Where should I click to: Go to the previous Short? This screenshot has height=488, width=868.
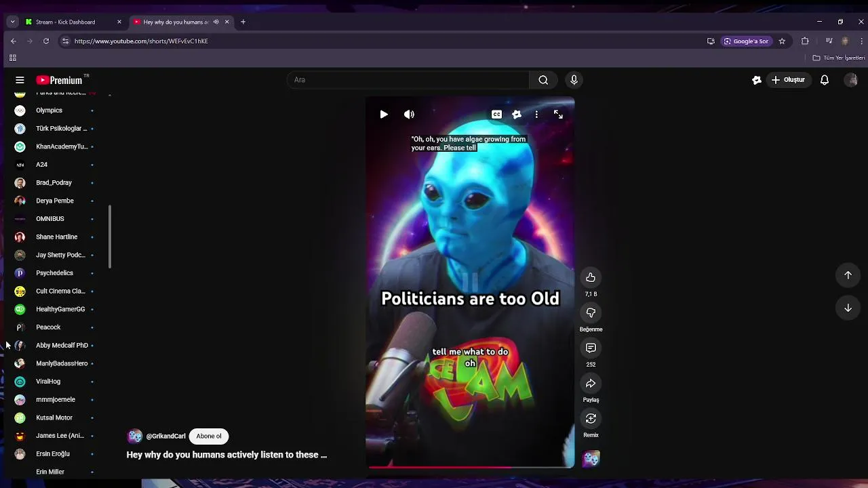848,274
